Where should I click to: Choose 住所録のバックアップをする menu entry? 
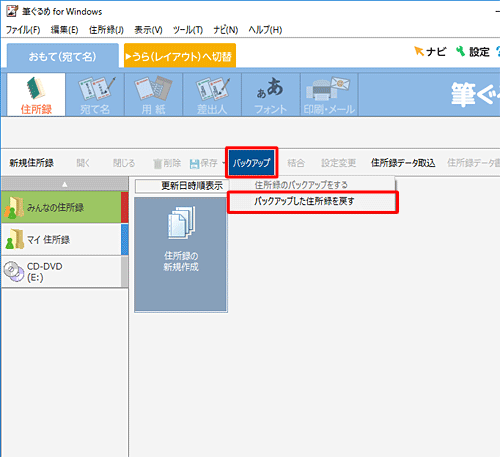[x=312, y=185]
